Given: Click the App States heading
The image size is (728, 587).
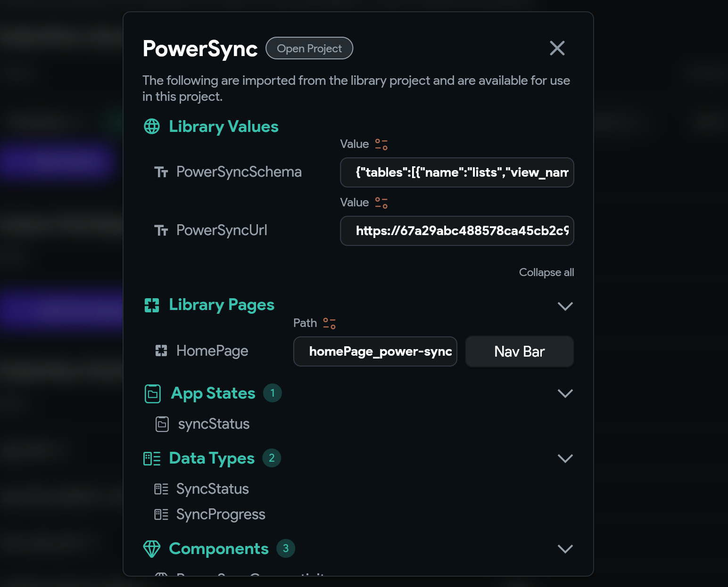Looking at the screenshot, I should [213, 393].
